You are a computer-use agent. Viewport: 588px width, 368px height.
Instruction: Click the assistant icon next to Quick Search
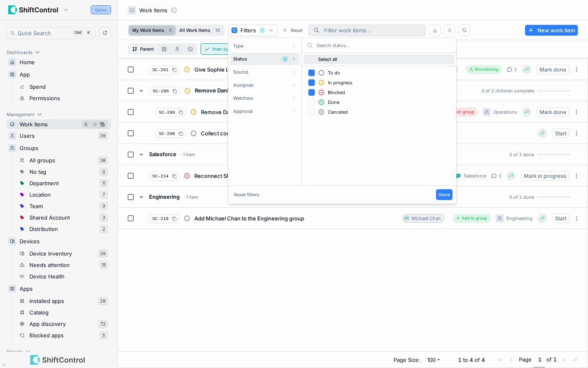point(105,33)
